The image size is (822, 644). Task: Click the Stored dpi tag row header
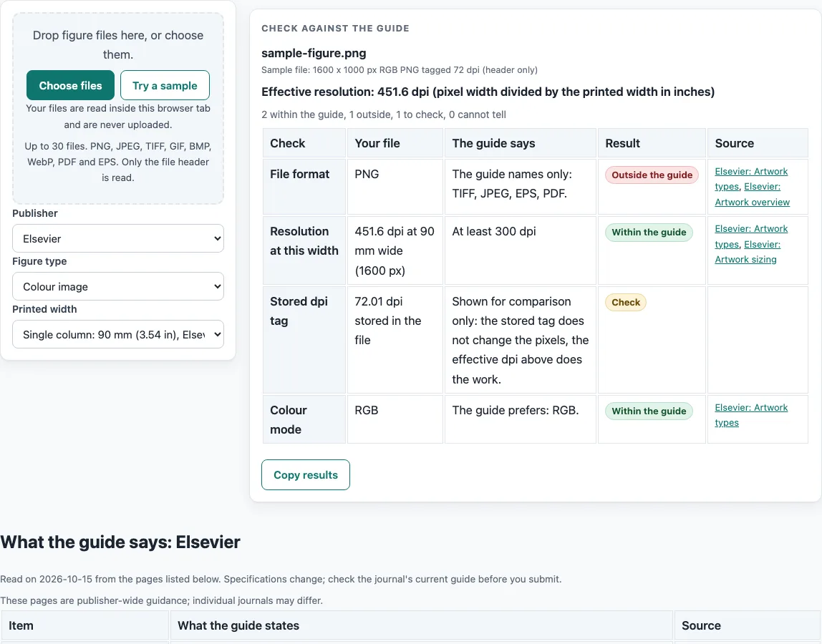304,340
